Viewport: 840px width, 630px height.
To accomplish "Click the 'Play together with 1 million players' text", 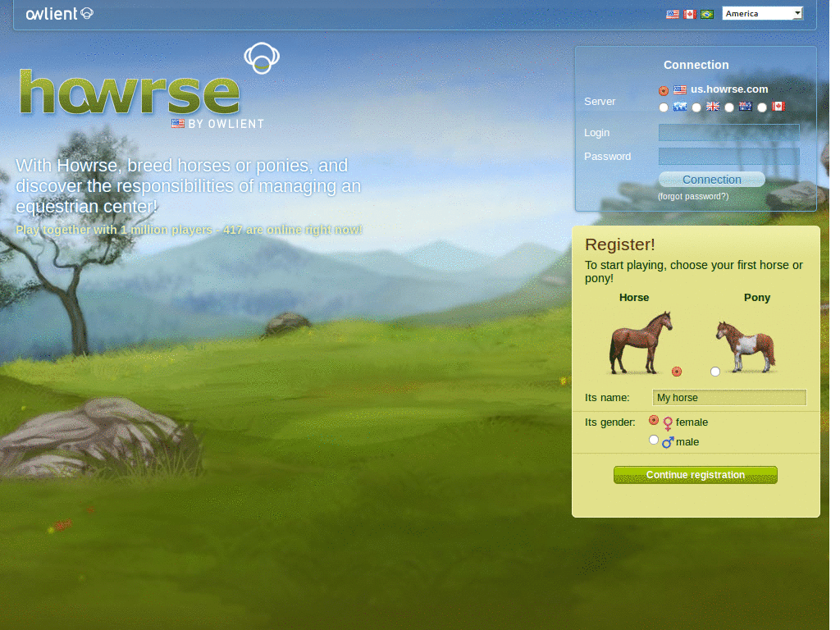I will click(x=114, y=230).
